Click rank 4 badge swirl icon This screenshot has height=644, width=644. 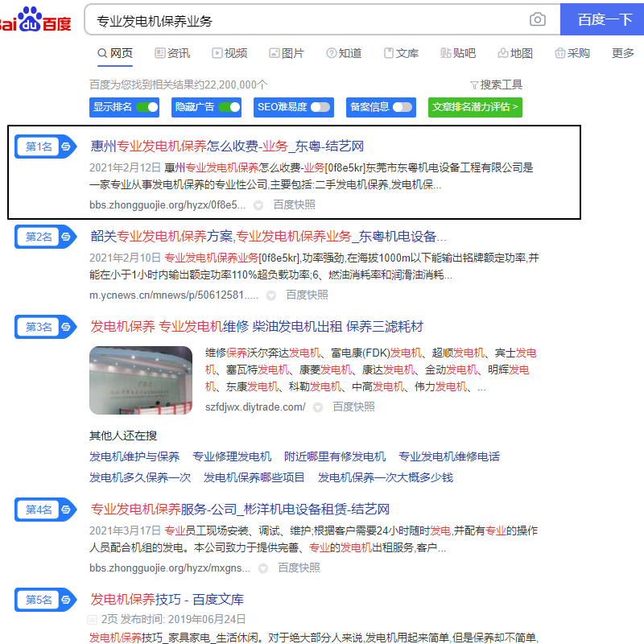click(x=66, y=510)
